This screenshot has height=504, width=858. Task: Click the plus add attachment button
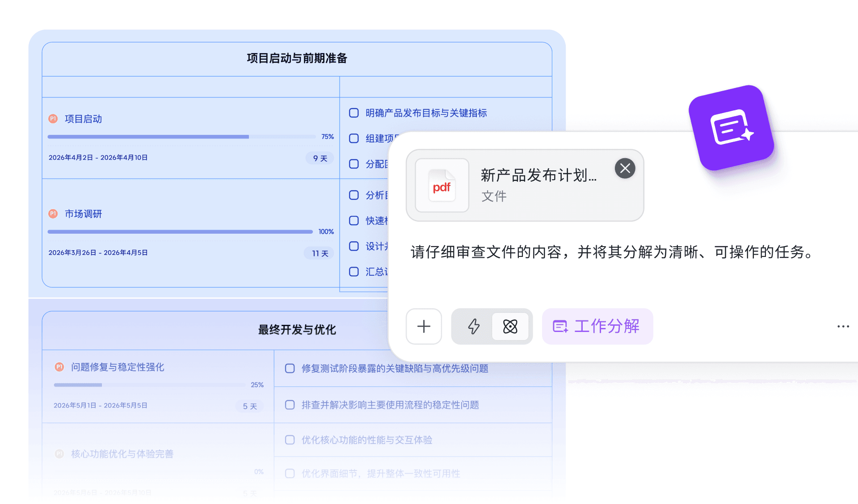(x=424, y=327)
